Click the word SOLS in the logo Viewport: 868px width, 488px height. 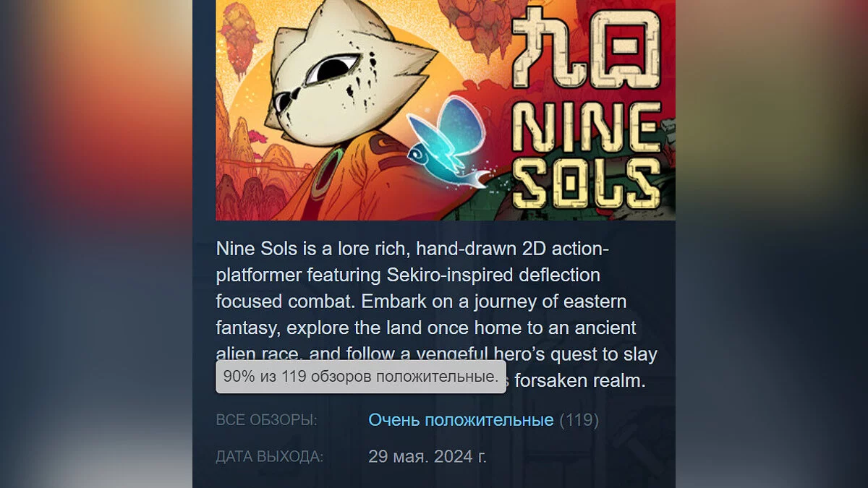point(591,182)
